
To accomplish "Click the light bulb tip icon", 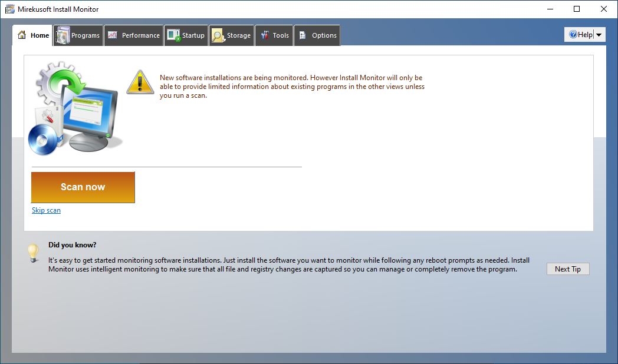I will click(34, 253).
